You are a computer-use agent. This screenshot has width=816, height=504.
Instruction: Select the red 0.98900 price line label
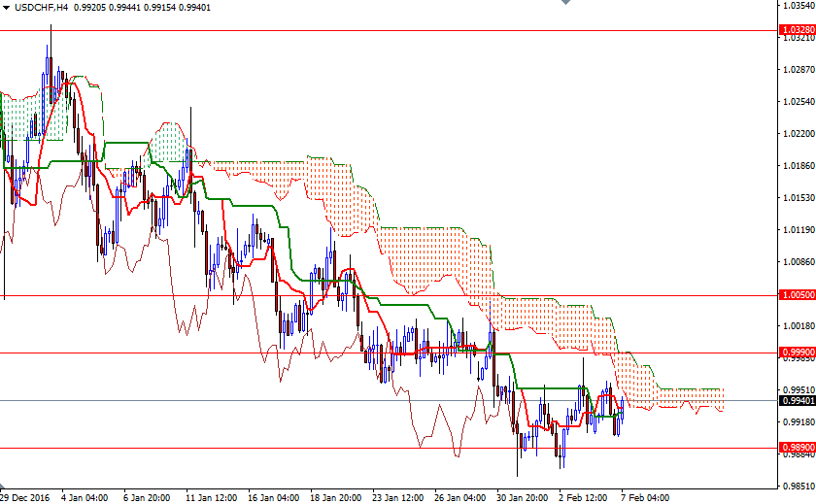[797, 448]
